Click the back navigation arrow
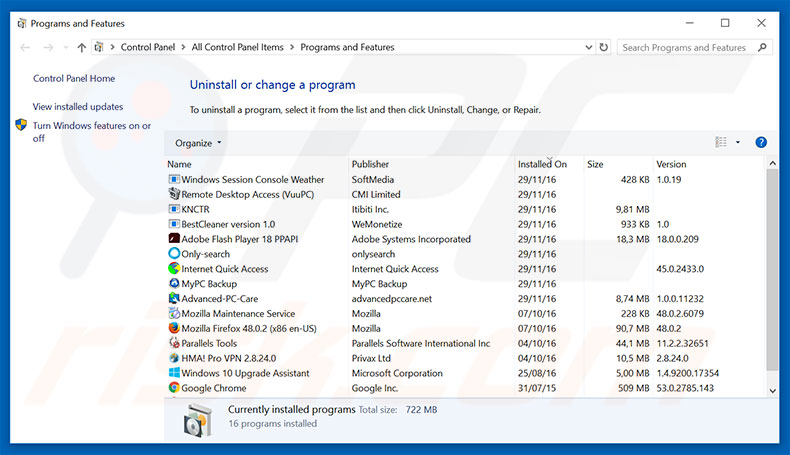790x455 pixels. coord(25,47)
